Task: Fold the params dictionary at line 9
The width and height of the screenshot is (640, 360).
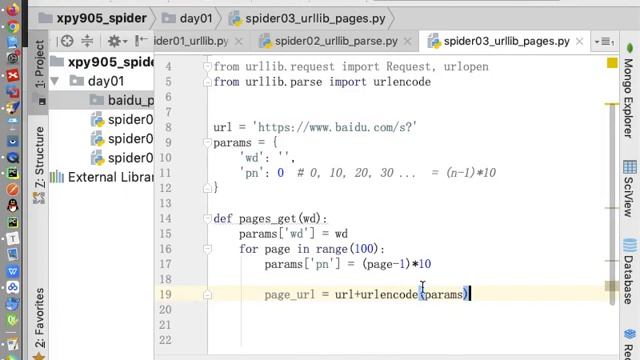Action: (207, 142)
